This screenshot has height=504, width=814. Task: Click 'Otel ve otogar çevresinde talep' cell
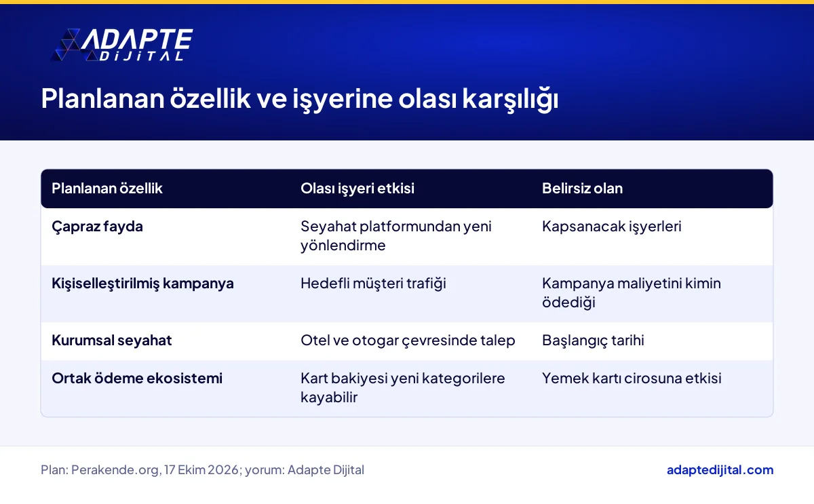pos(408,341)
